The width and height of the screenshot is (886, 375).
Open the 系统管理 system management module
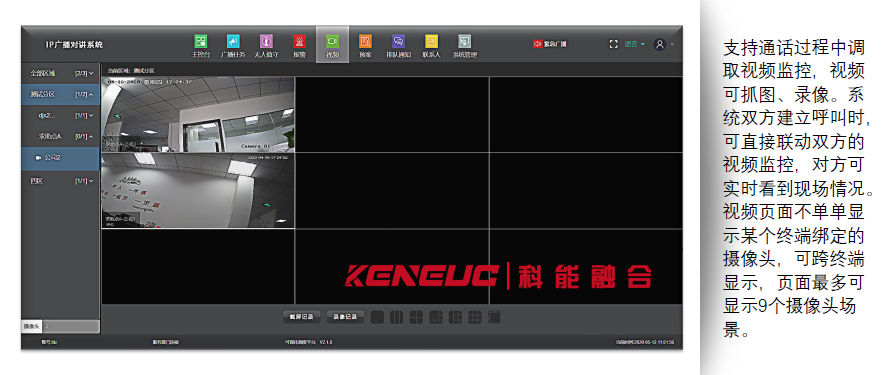464,45
